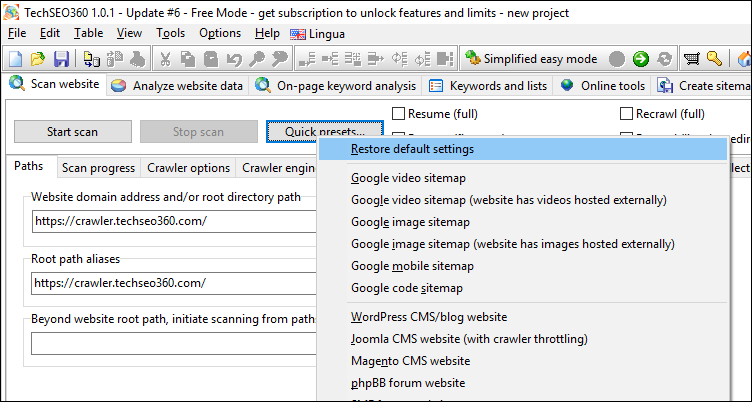
Task: Select Restore default settings preset
Action: click(412, 149)
